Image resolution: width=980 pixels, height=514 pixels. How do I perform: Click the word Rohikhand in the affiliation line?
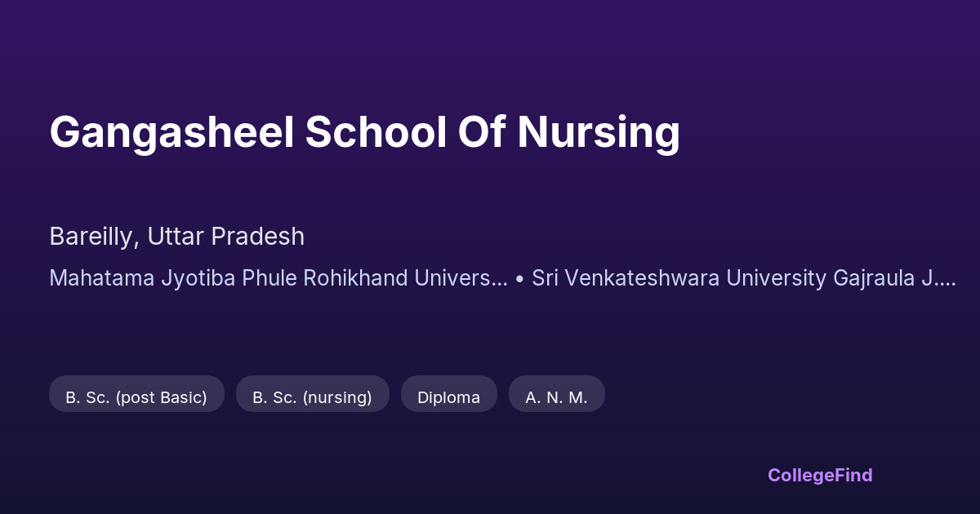coord(357,278)
